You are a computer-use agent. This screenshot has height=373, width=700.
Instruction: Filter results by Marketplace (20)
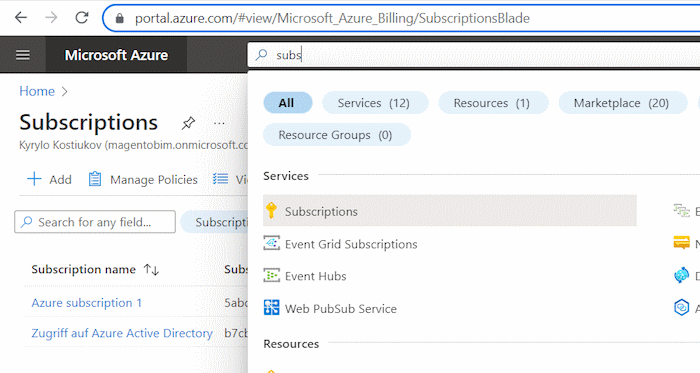point(622,103)
